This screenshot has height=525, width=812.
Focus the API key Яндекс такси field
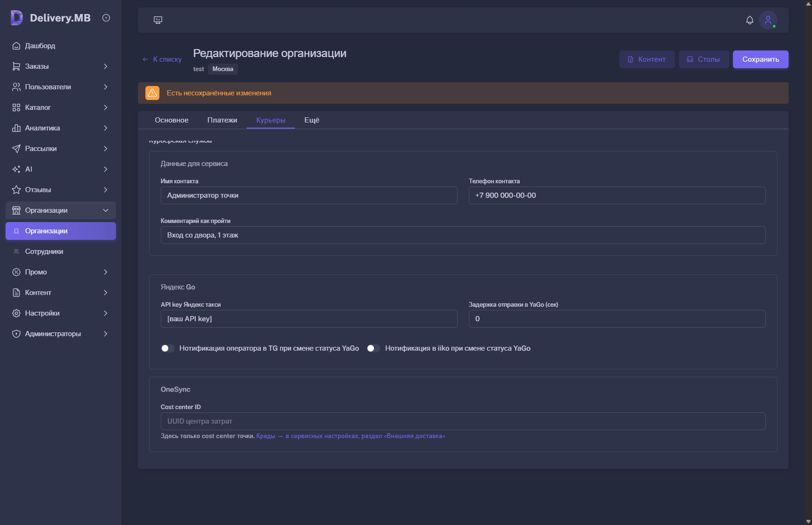coord(309,319)
